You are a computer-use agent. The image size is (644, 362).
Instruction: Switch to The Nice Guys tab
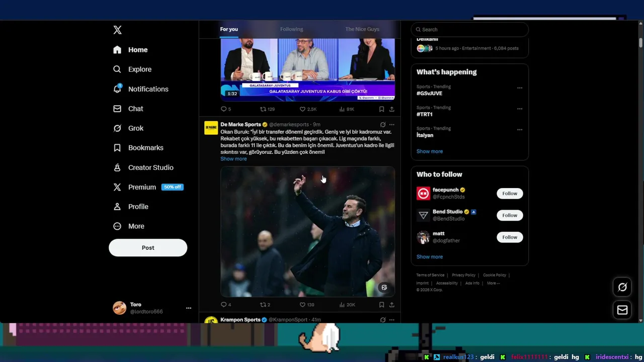(x=362, y=29)
